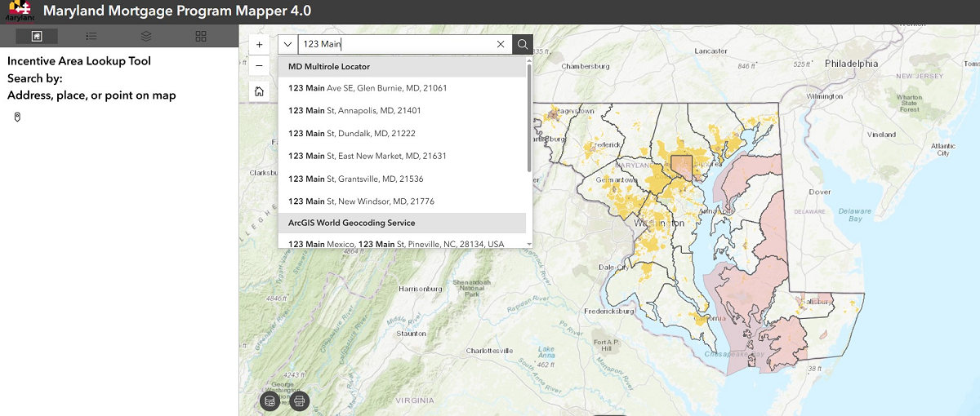Expand the search source dropdown chevron
This screenshot has height=416, width=980.
288,45
